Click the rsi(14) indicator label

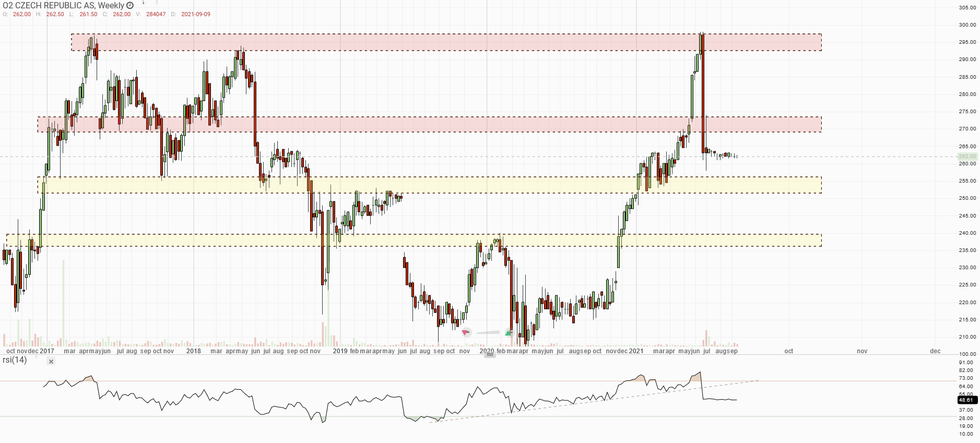15,360
